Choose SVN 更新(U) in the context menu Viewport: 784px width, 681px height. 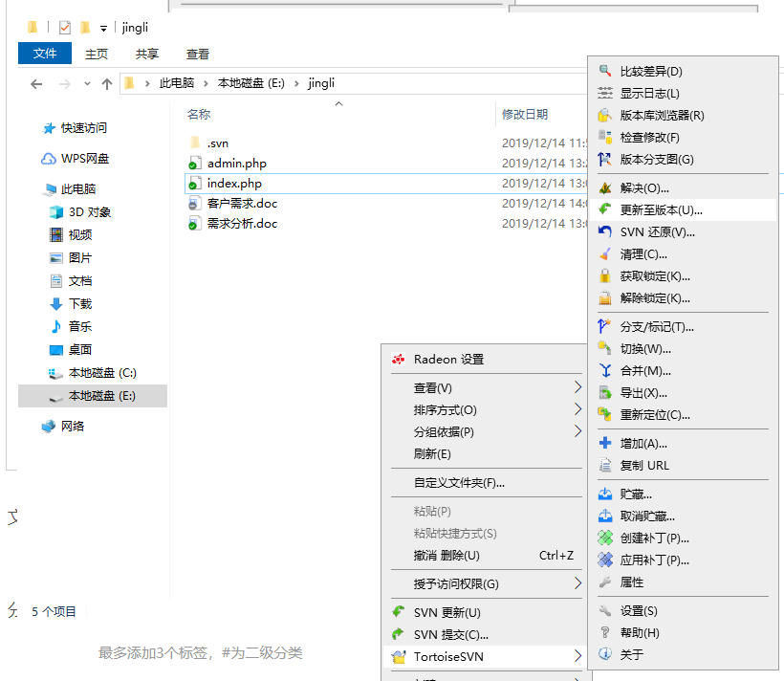447,612
